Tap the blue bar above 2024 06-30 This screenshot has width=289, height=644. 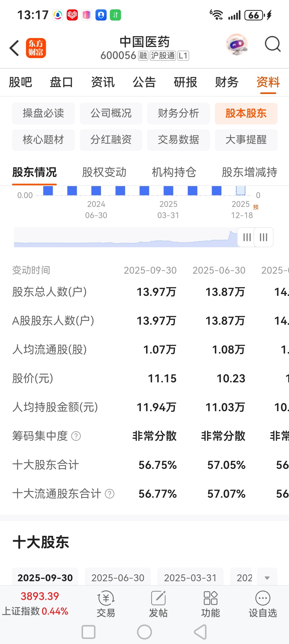[x=96, y=191]
